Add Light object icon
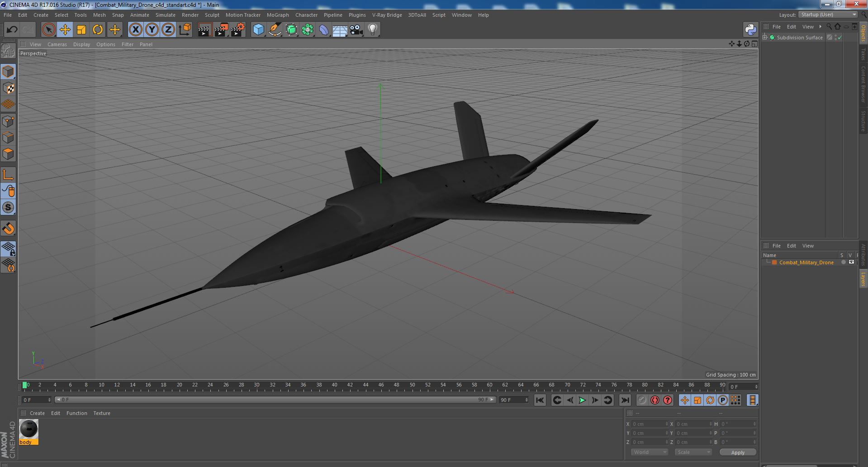The height and width of the screenshot is (467, 868). coord(372,30)
